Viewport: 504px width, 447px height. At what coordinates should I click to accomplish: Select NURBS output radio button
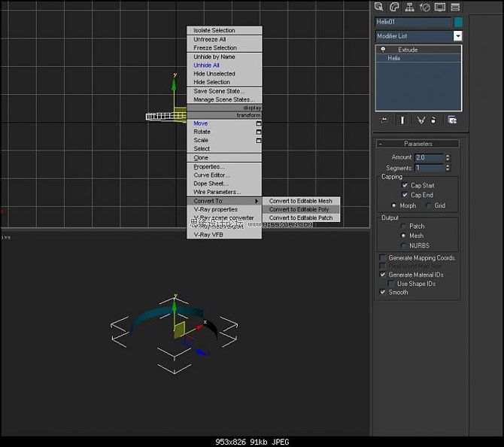pos(403,245)
